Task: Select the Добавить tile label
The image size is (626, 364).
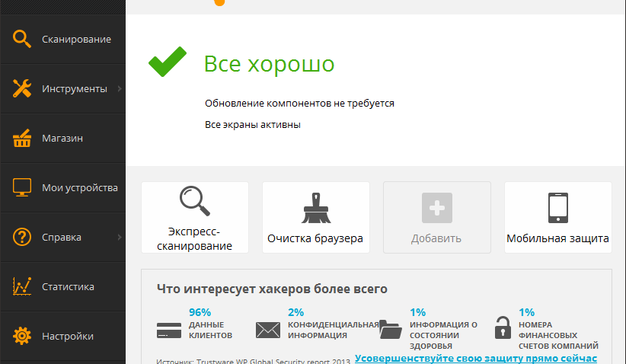Action: point(436,238)
